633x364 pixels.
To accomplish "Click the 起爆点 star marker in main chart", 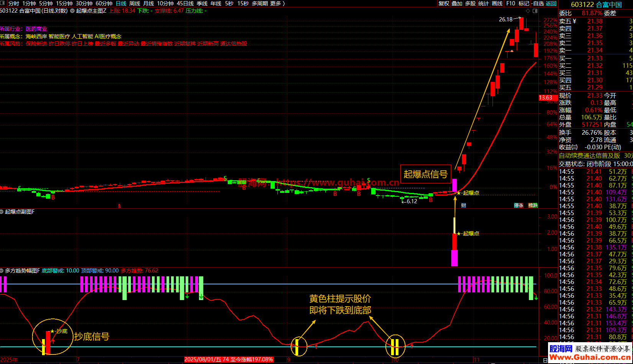I will point(459,193).
